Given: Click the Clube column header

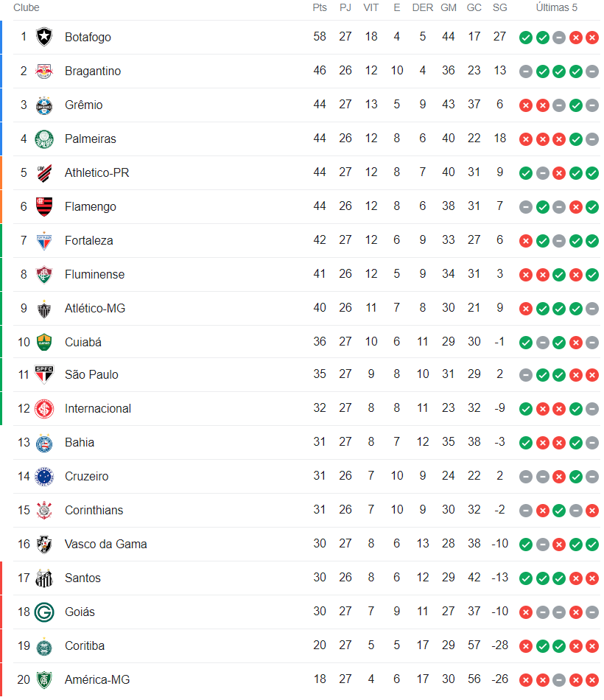Looking at the screenshot, I should (27, 7).
